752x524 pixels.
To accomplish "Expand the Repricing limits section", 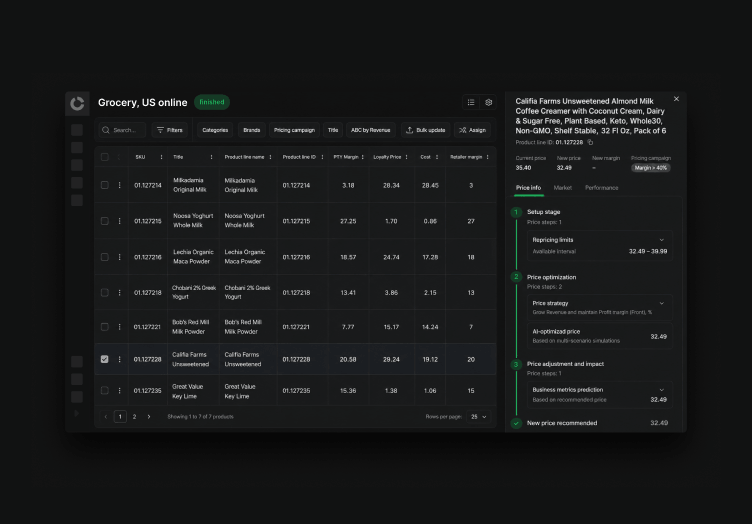I will point(661,240).
